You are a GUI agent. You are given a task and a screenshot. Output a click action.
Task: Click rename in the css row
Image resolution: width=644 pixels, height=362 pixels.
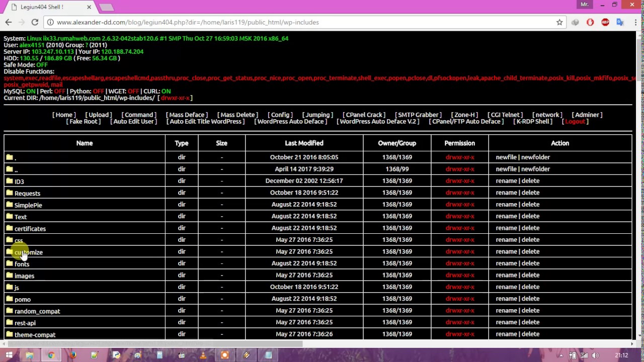(506, 239)
